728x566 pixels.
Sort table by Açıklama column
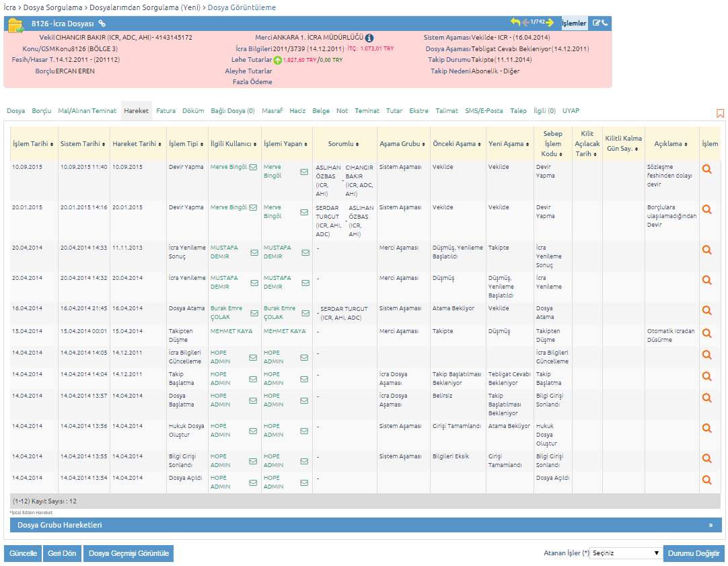tap(671, 144)
